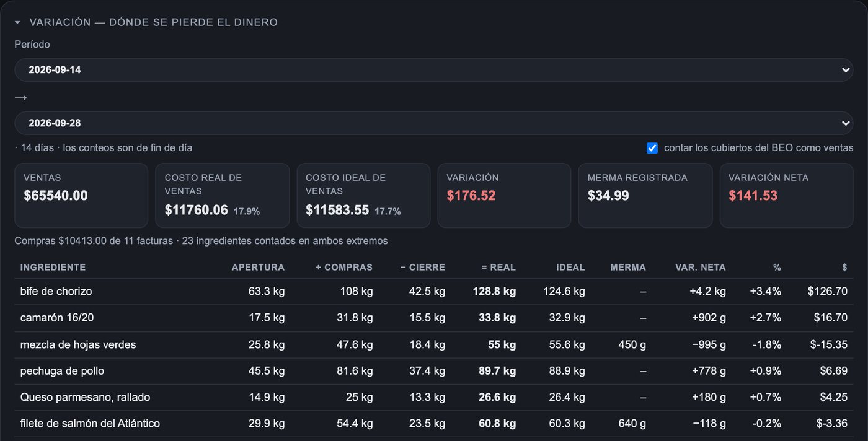The image size is (868, 441).
Task: Click the 640 g merma for salmón
Action: (x=632, y=424)
